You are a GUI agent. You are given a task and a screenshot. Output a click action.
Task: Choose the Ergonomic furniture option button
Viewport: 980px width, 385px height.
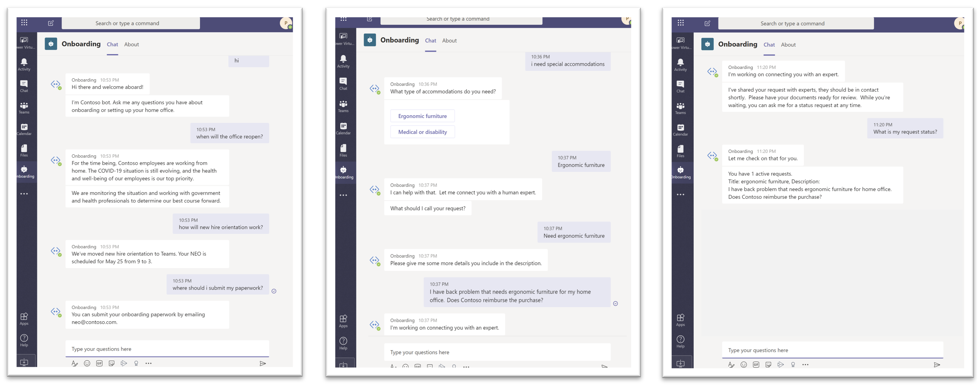click(x=422, y=116)
